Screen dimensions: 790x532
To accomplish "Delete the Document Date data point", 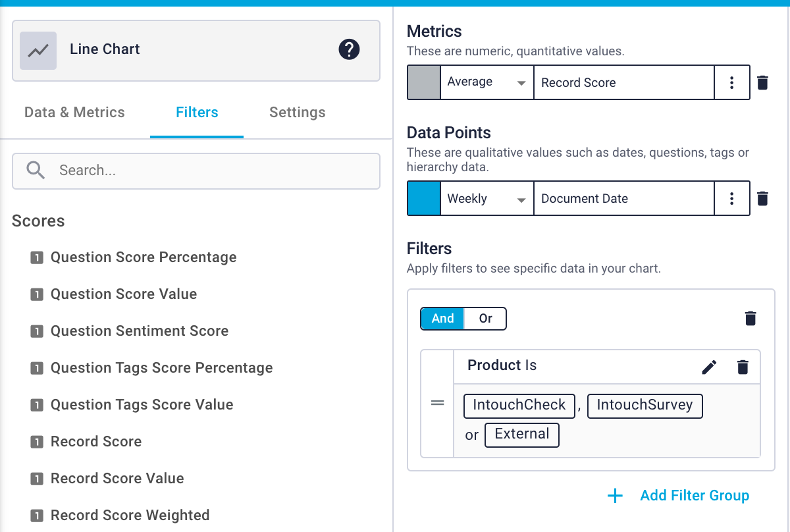I will click(762, 198).
